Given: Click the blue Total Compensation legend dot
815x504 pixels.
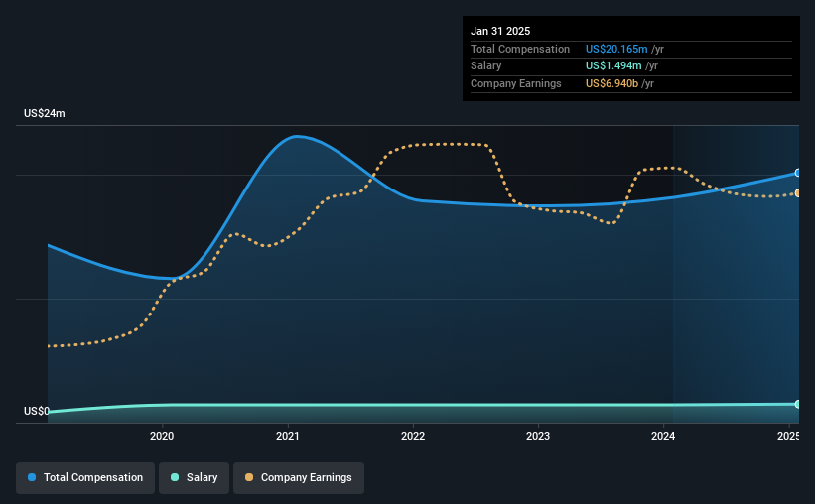Looking at the screenshot, I should pyautogui.click(x=32, y=477).
